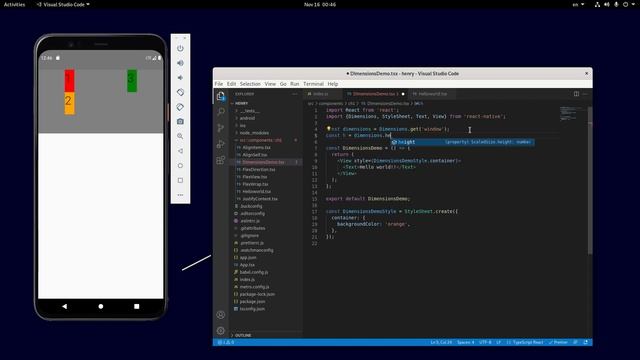Open package.json in the explorer

click(252, 302)
